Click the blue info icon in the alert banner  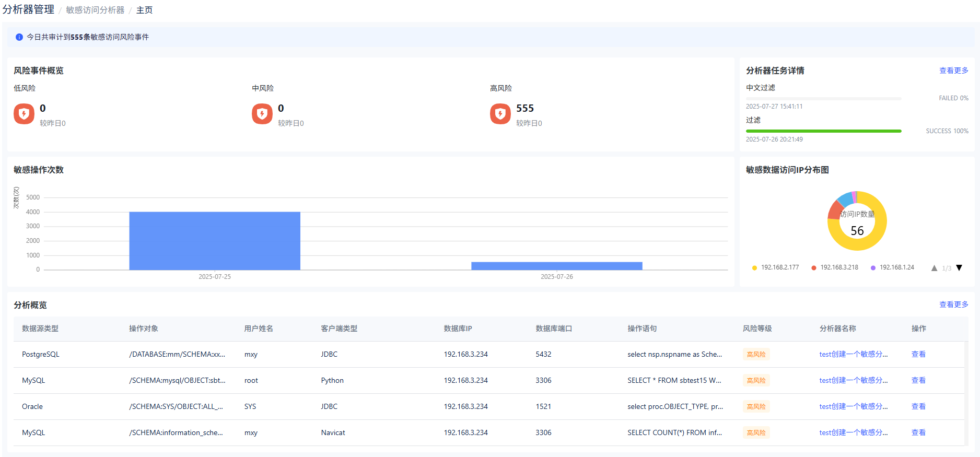(x=19, y=37)
